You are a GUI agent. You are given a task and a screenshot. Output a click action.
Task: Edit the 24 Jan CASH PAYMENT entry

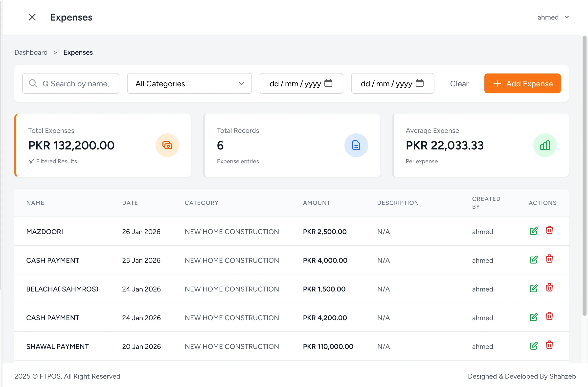(533, 317)
